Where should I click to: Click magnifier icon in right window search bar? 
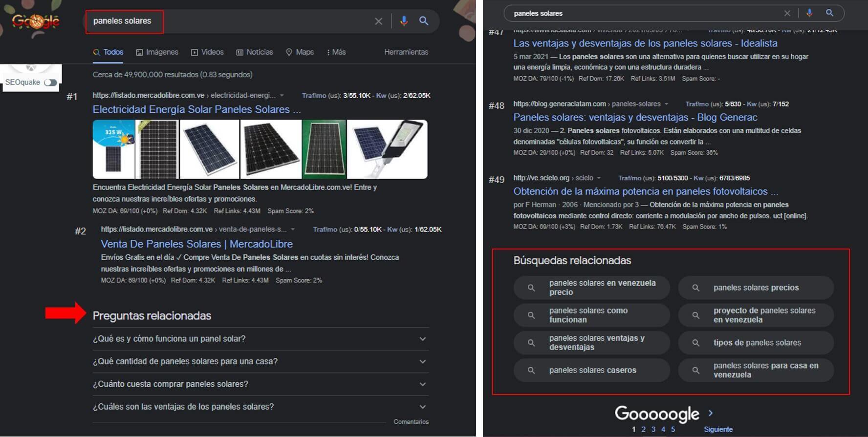click(x=829, y=13)
